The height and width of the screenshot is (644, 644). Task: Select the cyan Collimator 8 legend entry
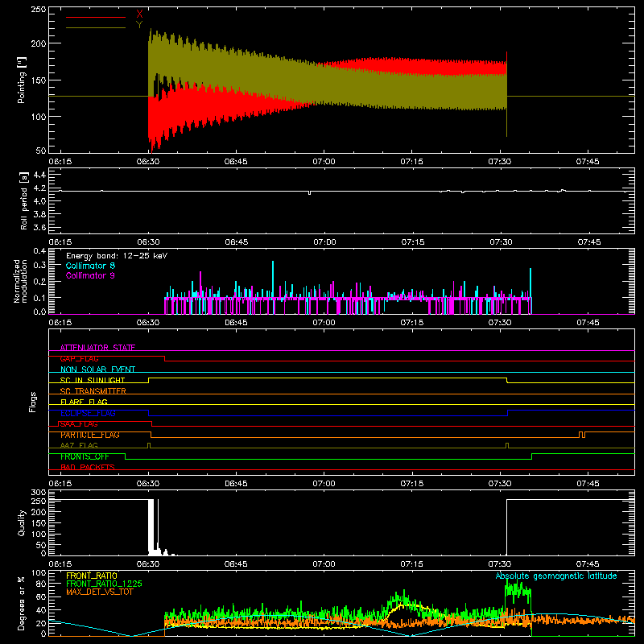tap(90, 266)
